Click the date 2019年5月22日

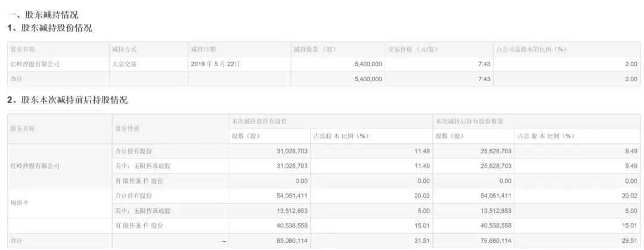216,64
